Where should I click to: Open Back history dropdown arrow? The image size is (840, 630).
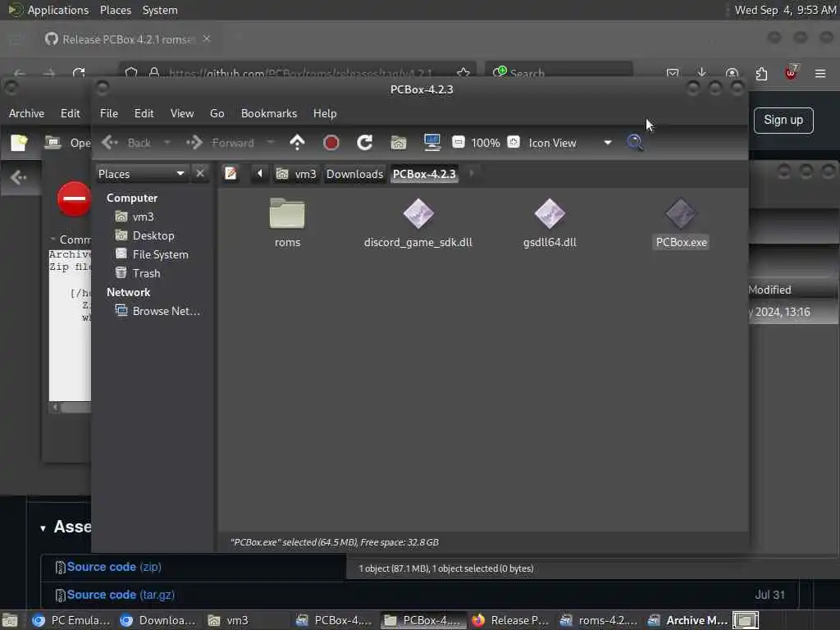click(167, 143)
